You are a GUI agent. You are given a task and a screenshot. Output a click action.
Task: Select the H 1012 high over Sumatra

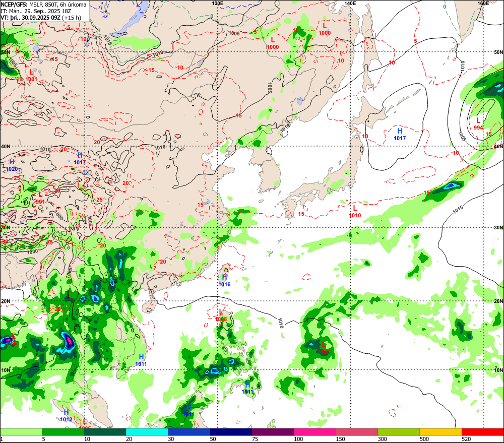coord(66,416)
